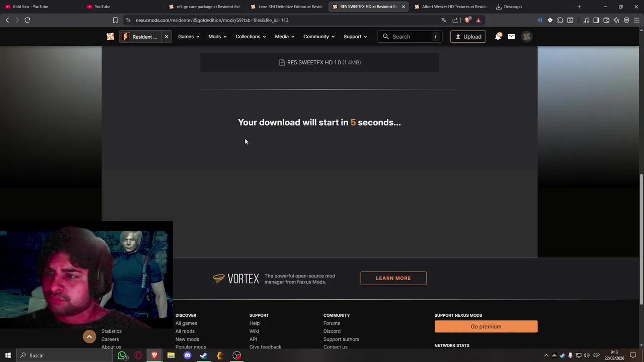Image resolution: width=644 pixels, height=362 pixels.
Task: Expand the Media dropdown menu
Action: [284, 37]
